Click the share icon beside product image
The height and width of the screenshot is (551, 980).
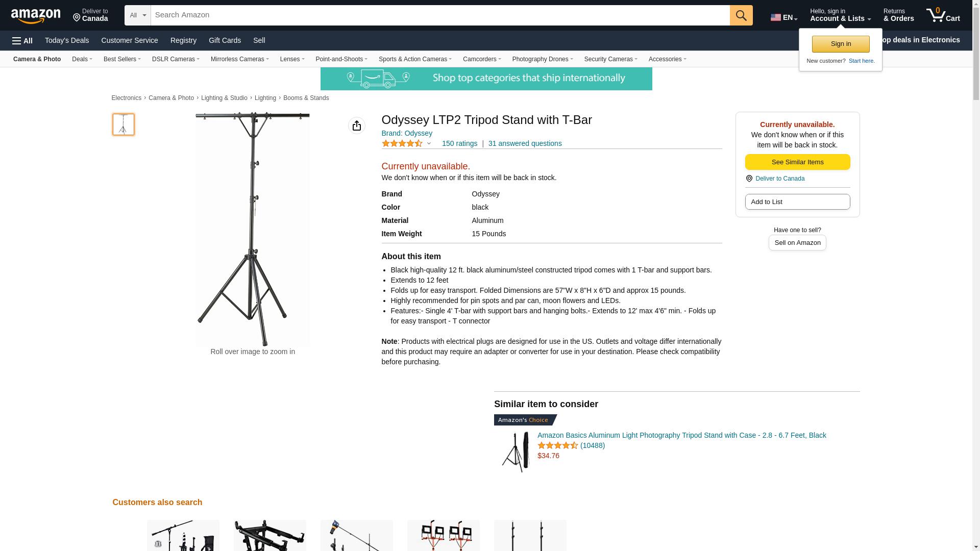pos(357,126)
